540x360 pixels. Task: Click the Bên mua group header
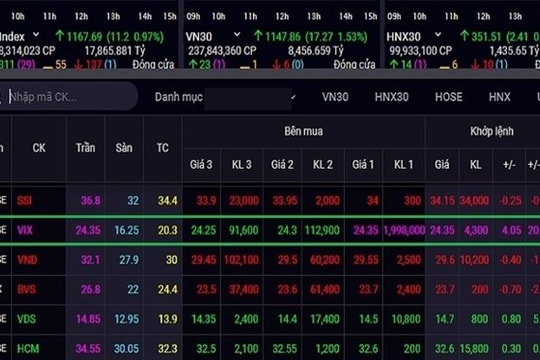[x=303, y=131]
